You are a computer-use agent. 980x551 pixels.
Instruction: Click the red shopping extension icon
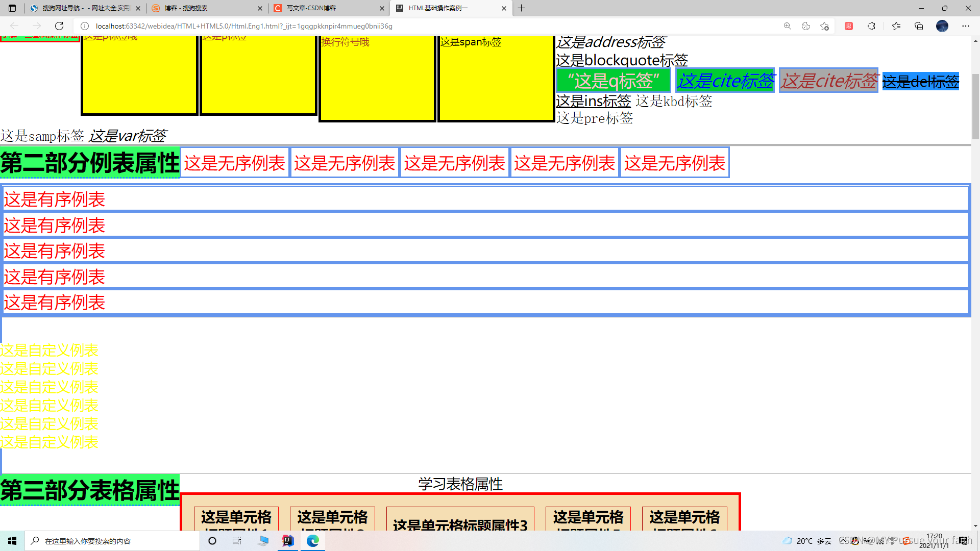pos(849,26)
